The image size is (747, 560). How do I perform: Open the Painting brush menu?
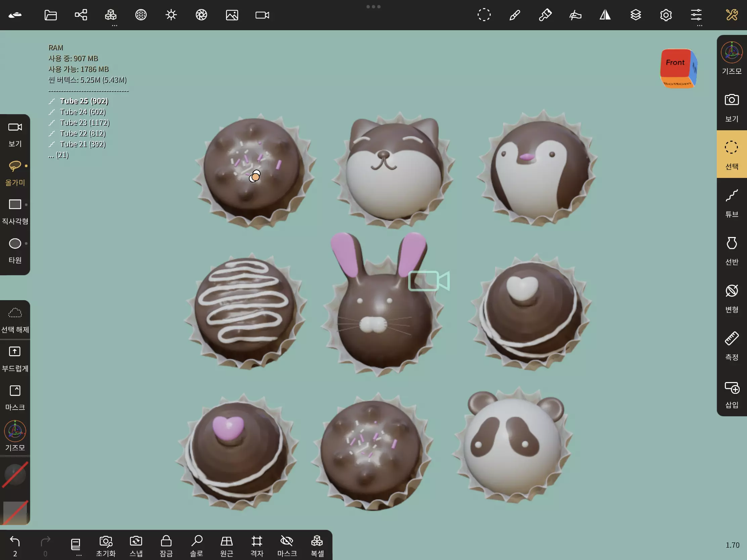(x=514, y=15)
